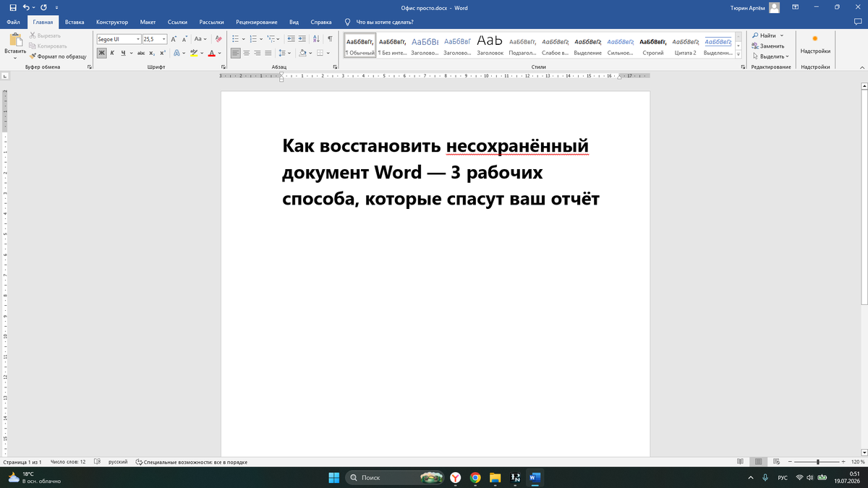Toggle italic formatting (К button)
Screen dimensions: 868x488
click(x=112, y=53)
